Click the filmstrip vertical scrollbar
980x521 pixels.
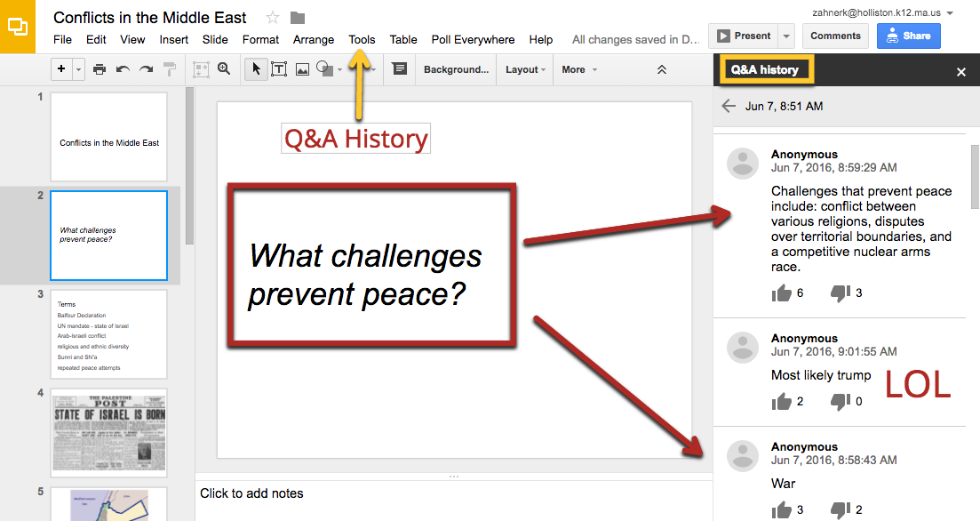[190, 165]
